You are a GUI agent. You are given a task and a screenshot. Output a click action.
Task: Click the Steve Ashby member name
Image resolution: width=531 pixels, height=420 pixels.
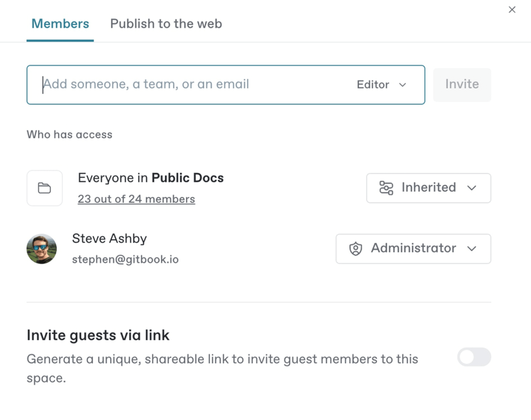point(109,239)
